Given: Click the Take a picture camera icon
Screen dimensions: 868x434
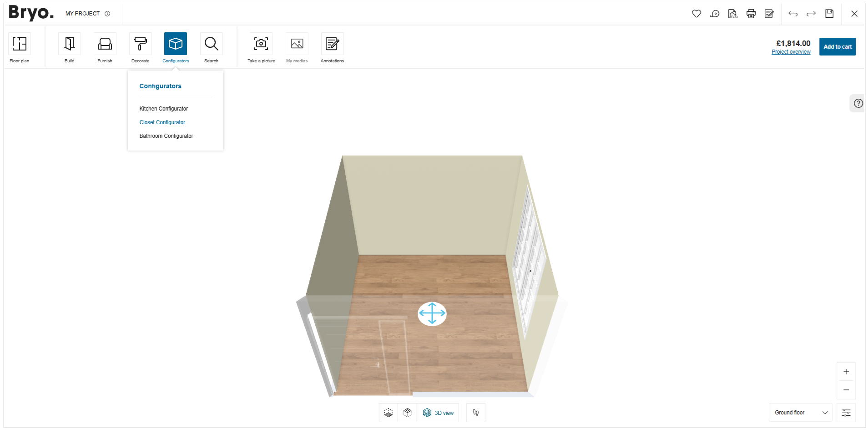Looking at the screenshot, I should coord(261,44).
